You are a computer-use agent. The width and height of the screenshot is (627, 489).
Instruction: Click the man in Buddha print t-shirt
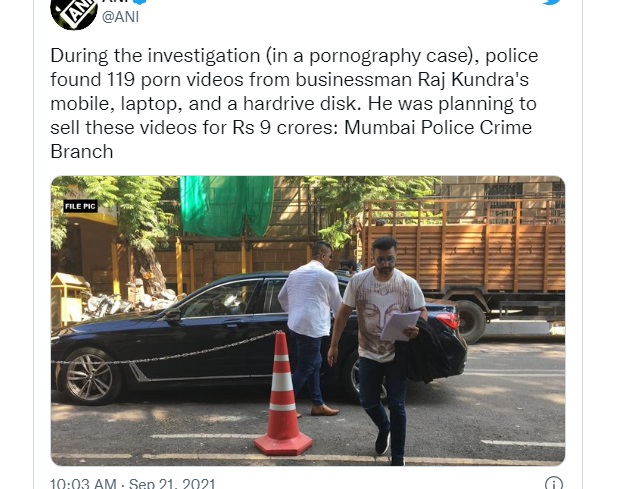click(380, 348)
